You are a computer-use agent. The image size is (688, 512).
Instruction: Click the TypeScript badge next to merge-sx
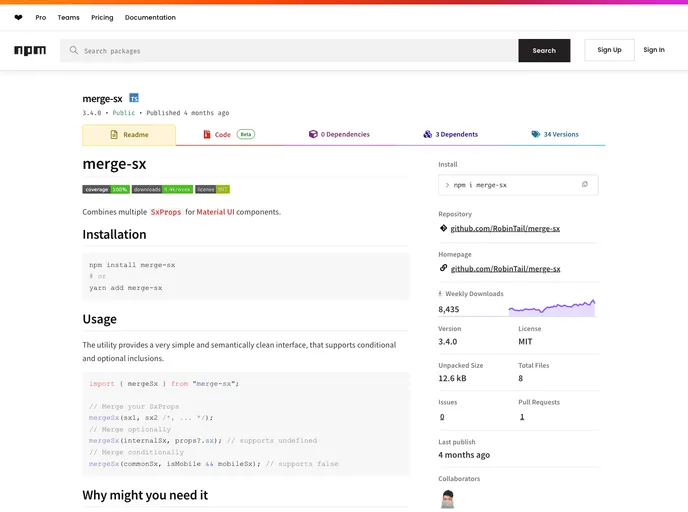coord(134,98)
